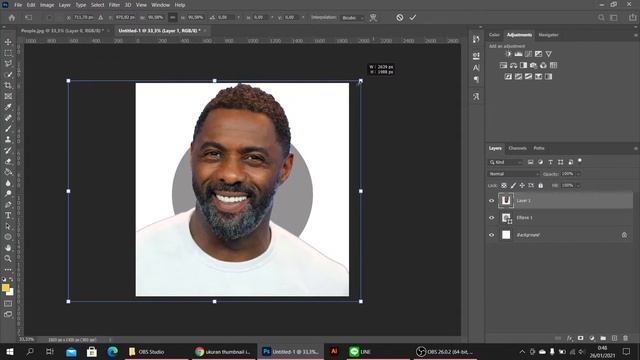Image resolution: width=640 pixels, height=360 pixels.
Task: Switch to the People.jpg document tab
Action: coord(62,31)
